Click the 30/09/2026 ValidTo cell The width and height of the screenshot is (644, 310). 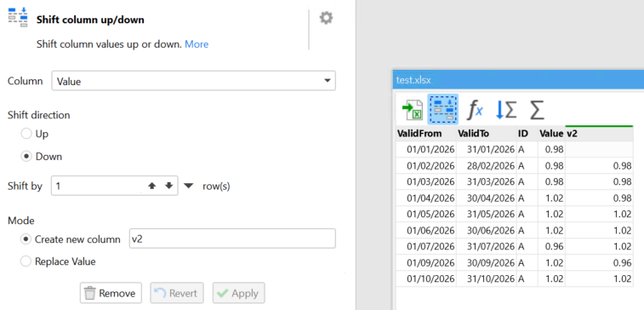(487, 262)
